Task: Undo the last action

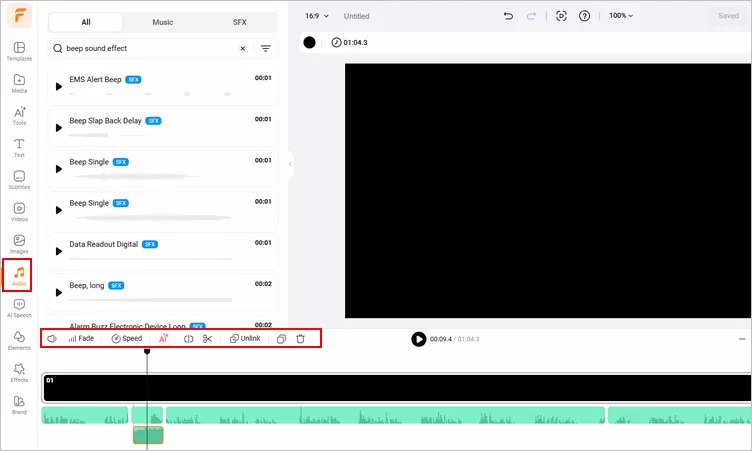Action: pos(508,16)
